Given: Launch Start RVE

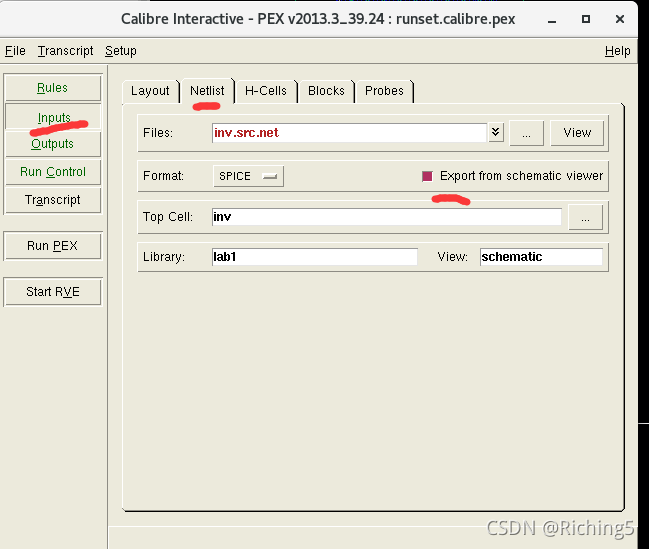Looking at the screenshot, I should (53, 292).
